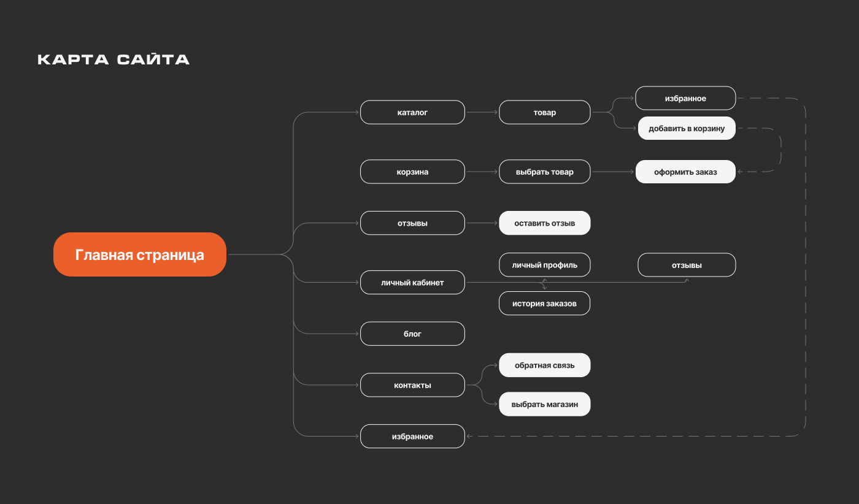This screenshot has height=504, width=859.
Task: Select the каталог node
Action: point(412,112)
